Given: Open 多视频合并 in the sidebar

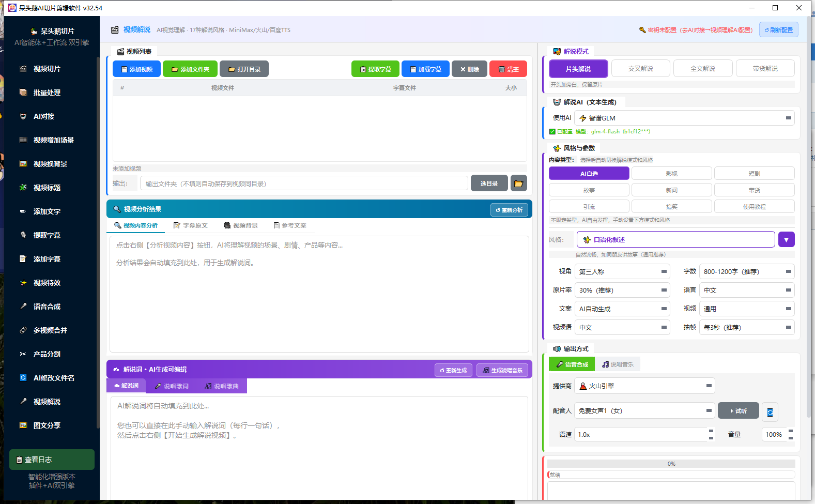Looking at the screenshot, I should [x=50, y=330].
